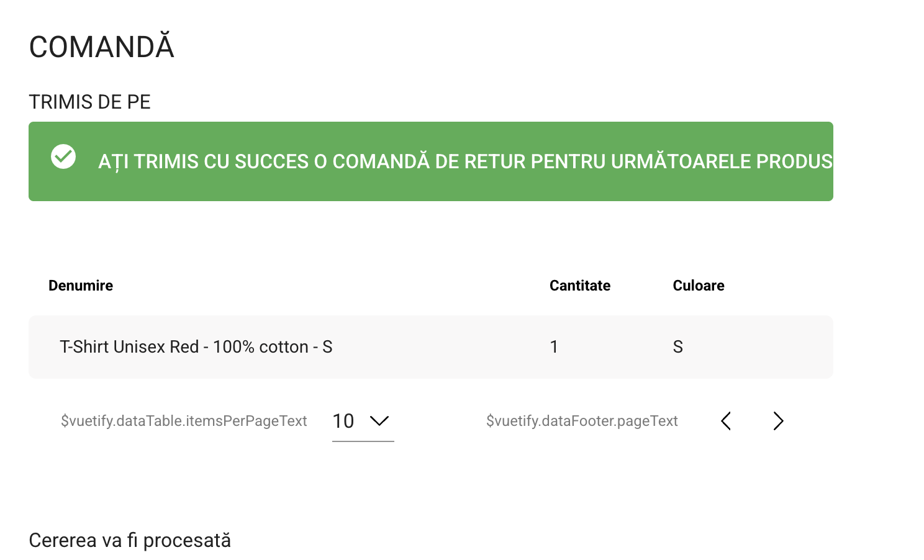Select the T-Shirt Unisex Red product name

(196, 346)
